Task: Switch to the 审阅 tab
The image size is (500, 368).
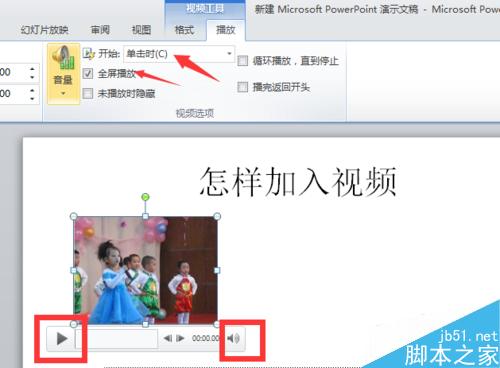Action: [x=100, y=30]
